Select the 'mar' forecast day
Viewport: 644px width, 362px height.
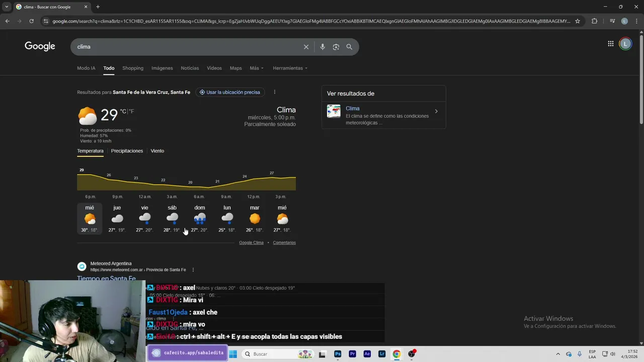click(255, 219)
